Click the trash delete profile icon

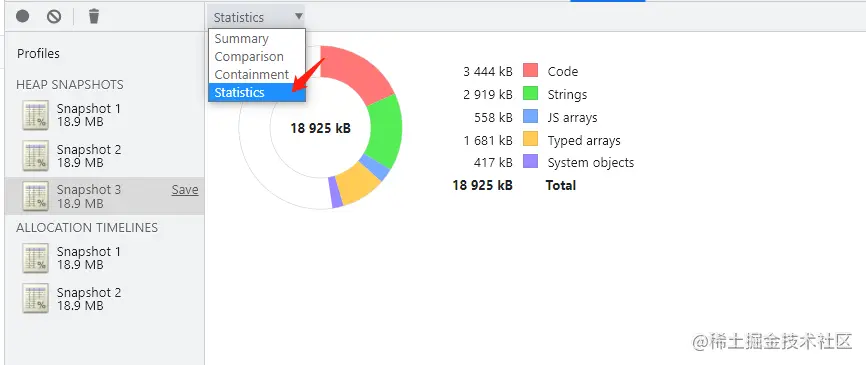[x=94, y=17]
